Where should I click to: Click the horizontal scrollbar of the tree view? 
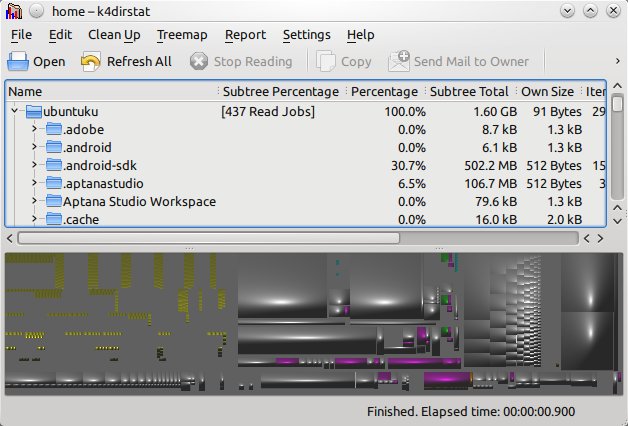click(208, 238)
